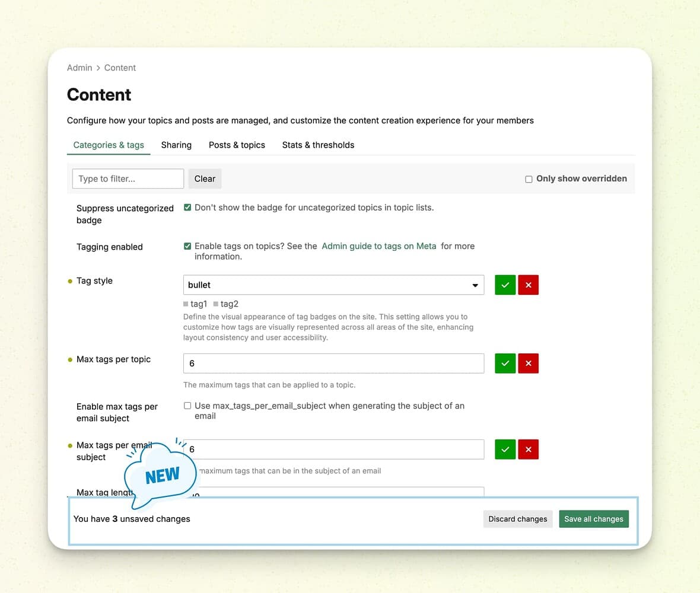
Task: Tick the Only show overridden checkbox
Action: [x=529, y=179]
